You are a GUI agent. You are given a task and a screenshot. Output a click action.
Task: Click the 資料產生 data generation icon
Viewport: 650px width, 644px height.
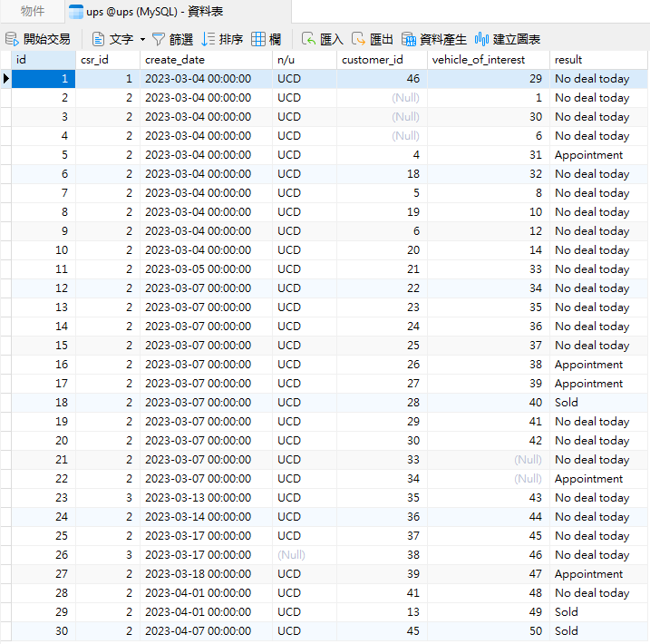(409, 39)
